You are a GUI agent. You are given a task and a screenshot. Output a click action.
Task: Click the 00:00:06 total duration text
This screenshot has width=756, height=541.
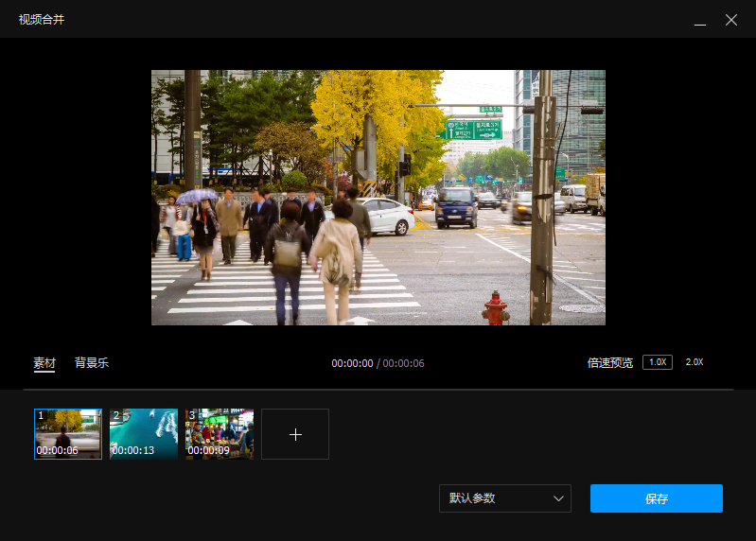[404, 363]
